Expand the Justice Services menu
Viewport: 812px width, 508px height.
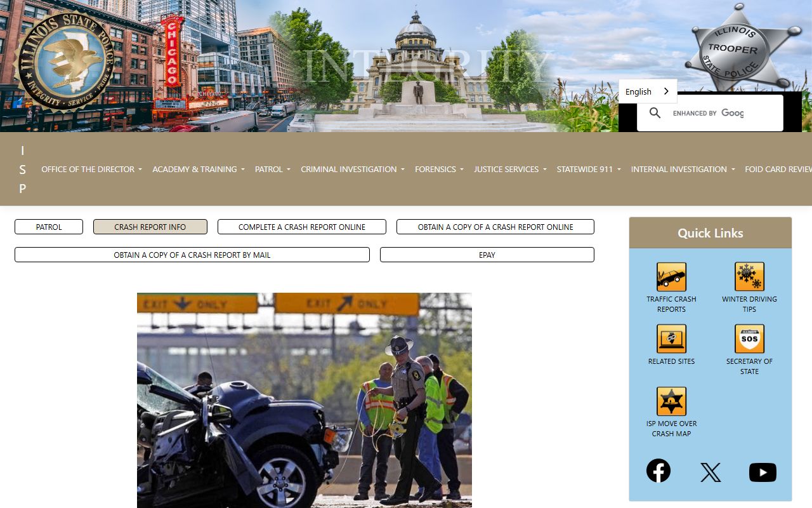coord(510,169)
